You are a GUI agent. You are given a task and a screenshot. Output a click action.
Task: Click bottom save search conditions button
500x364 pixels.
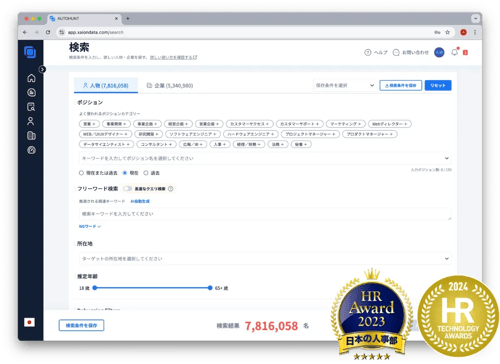click(x=81, y=325)
